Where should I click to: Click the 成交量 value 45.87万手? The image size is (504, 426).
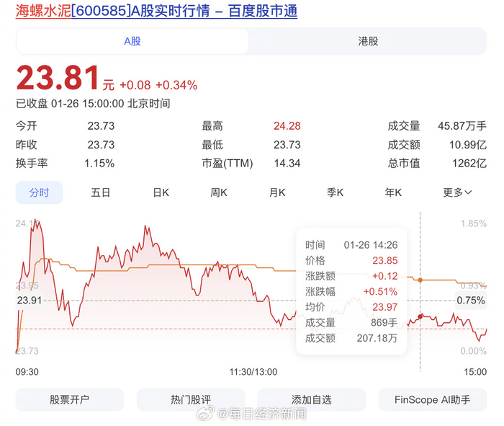(462, 126)
